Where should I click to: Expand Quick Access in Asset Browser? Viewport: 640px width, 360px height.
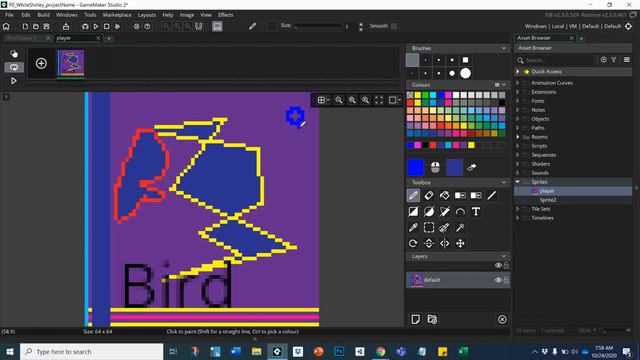(518, 71)
